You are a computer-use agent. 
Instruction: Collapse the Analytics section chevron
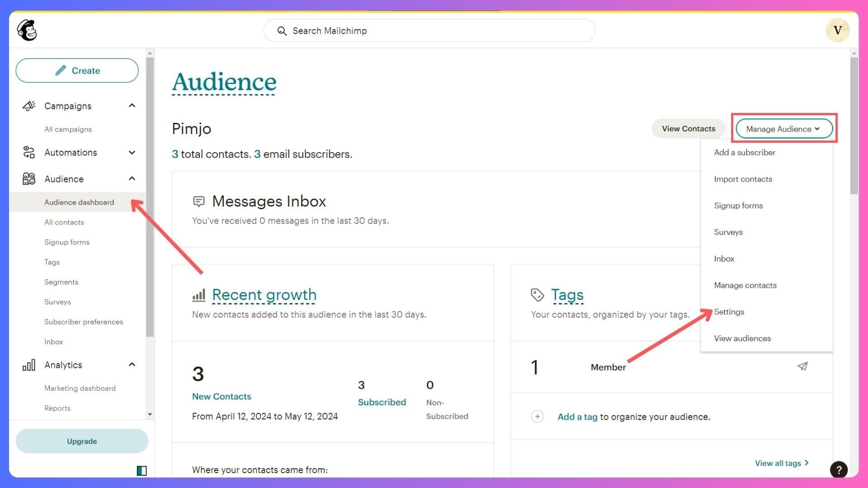(x=132, y=365)
